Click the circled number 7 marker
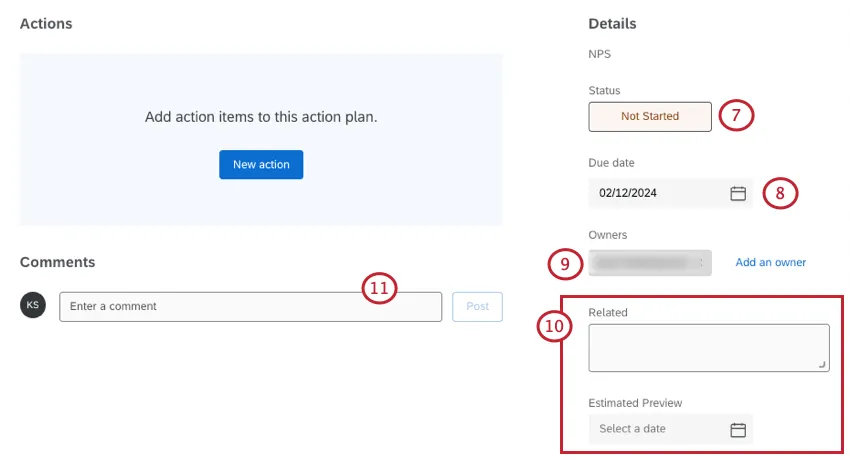850x460 pixels. pyautogui.click(x=736, y=116)
